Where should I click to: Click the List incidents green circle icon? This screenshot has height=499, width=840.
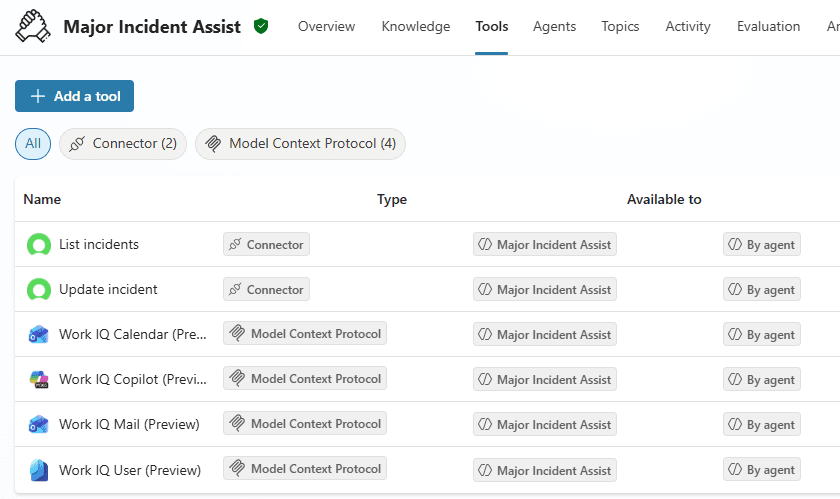[x=38, y=245]
